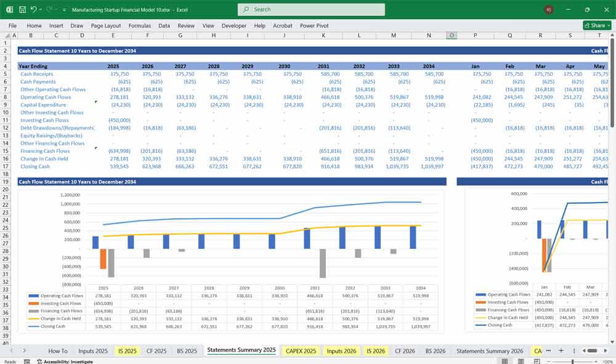The image size is (616, 364).
Task: Switch to Page Break Preview view icon
Action: (x=537, y=360)
